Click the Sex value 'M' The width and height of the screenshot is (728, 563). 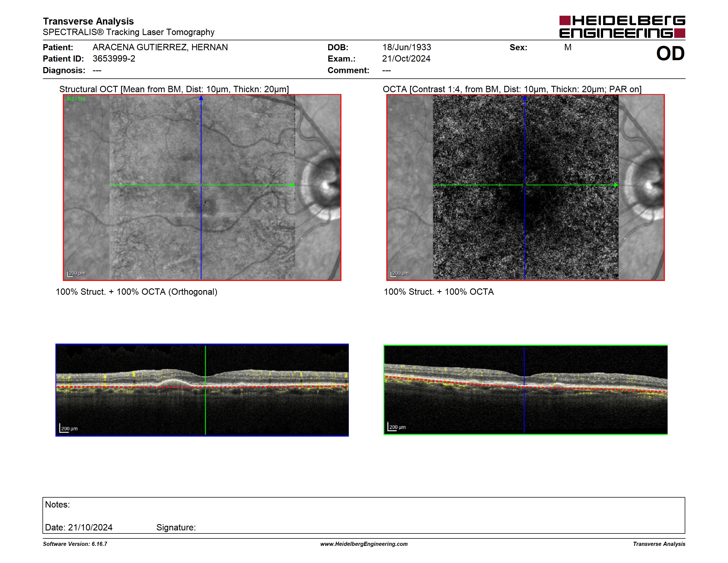coord(568,47)
